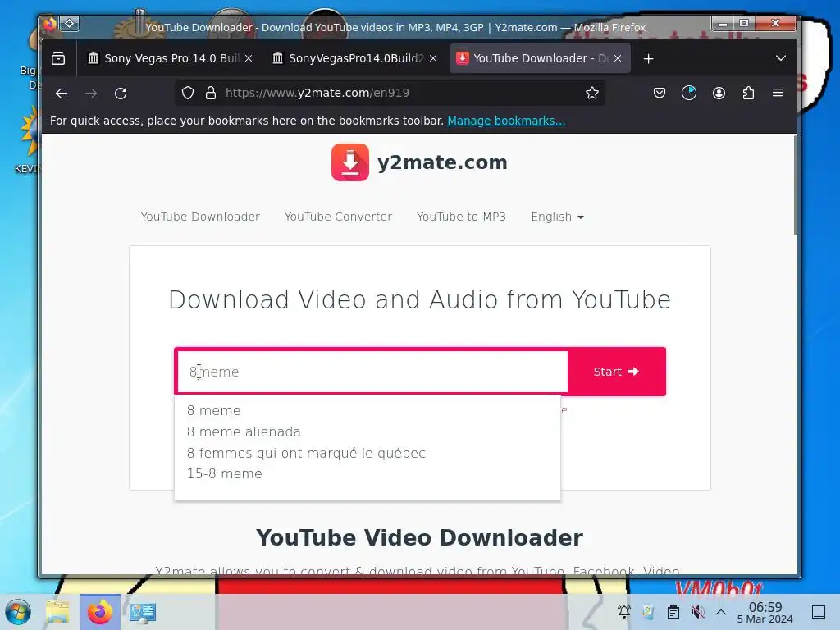Open the tray notification bell icon
The width and height of the screenshot is (840, 630).
[623, 612]
